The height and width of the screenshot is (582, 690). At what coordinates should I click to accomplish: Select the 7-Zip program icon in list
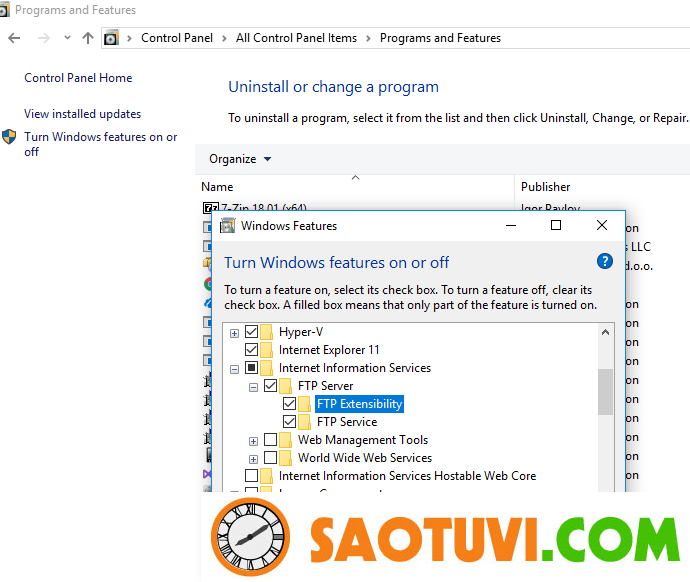210,207
